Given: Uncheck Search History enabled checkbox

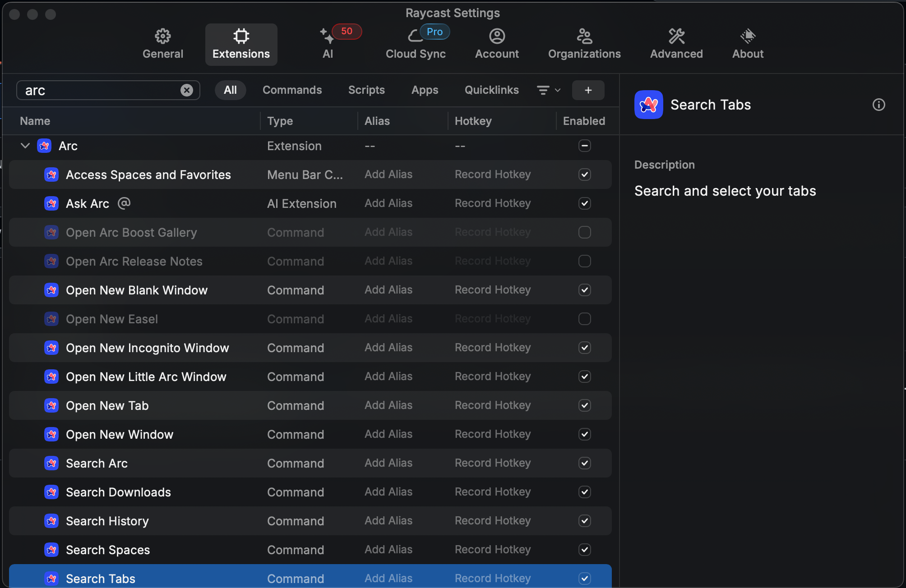Looking at the screenshot, I should coord(585,521).
